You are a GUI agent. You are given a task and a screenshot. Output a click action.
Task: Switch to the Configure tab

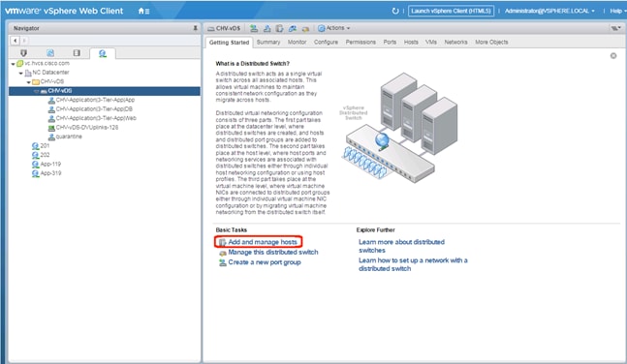click(326, 42)
